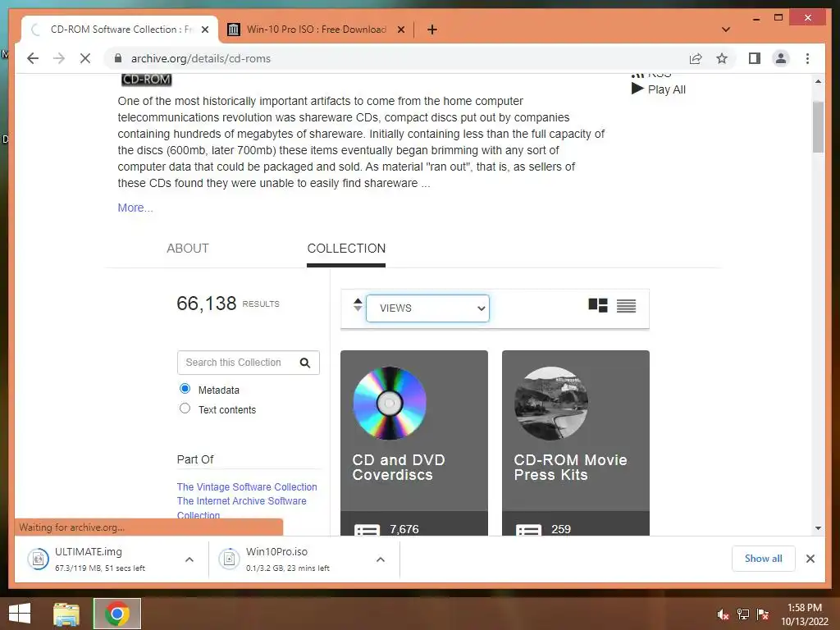Image resolution: width=840 pixels, height=630 pixels.
Task: Click the network tray icon
Action: click(x=743, y=614)
